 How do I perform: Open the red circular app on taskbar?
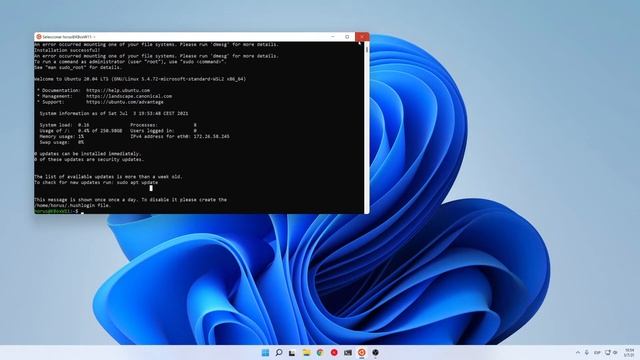[334, 352]
